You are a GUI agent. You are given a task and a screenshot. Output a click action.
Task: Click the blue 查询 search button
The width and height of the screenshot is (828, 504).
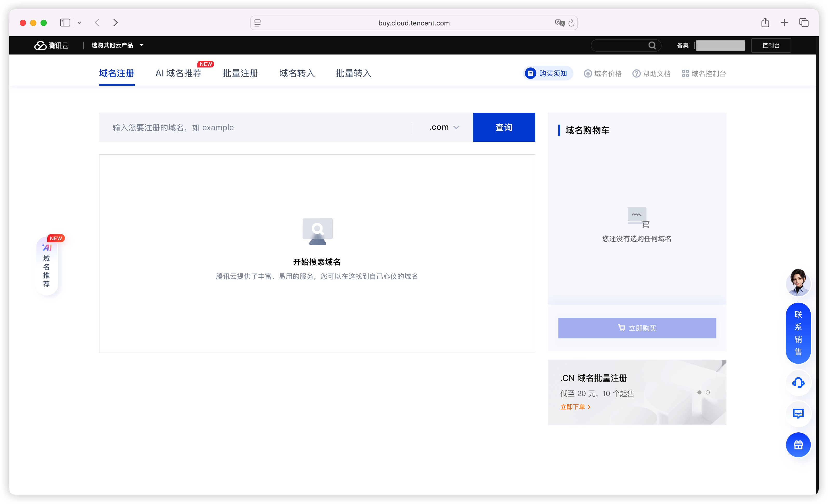tap(504, 127)
